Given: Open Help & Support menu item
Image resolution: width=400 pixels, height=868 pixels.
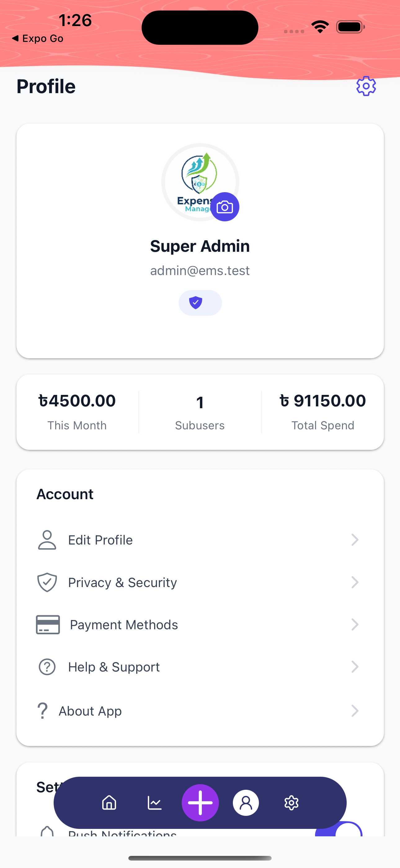Looking at the screenshot, I should point(114,667).
